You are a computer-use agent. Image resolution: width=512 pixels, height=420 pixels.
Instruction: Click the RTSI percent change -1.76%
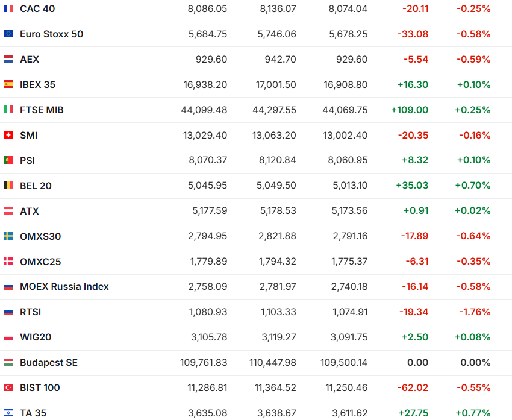tap(475, 312)
